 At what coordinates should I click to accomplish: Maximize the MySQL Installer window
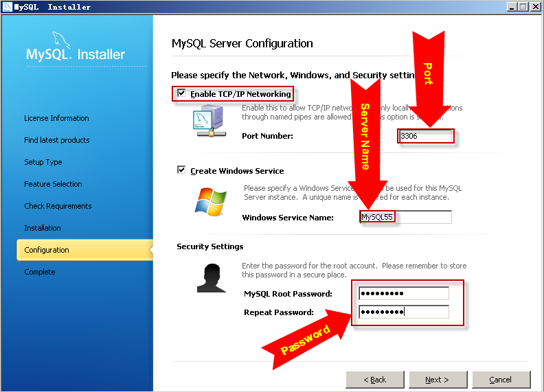pyautogui.click(x=523, y=7)
